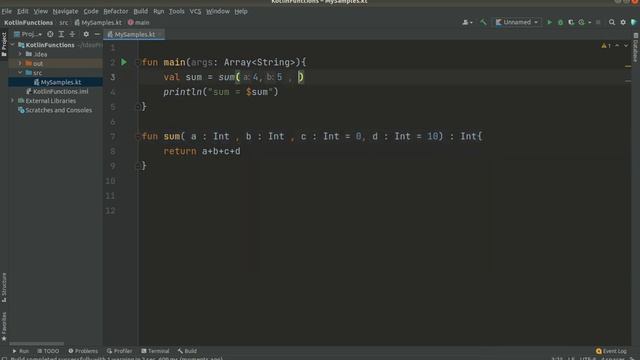Screen dimensions: 640x360
Task: Click src in the navigation breadcrumb
Action: 64,23
